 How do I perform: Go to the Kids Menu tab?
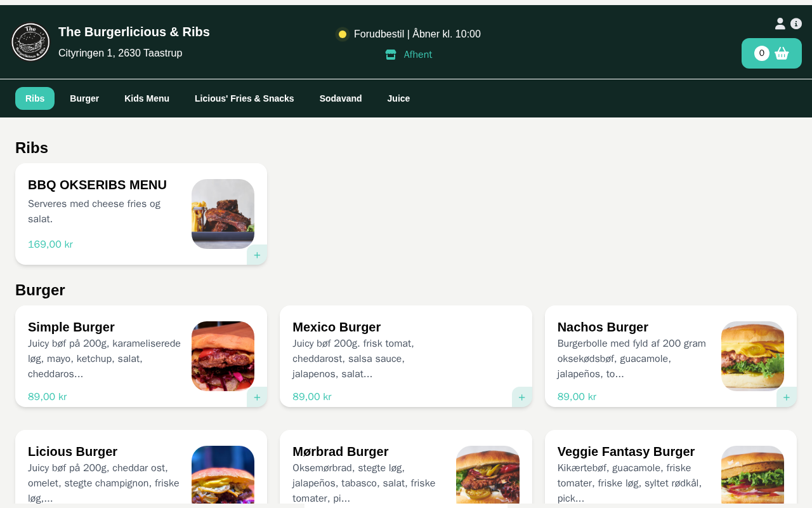pos(147,98)
